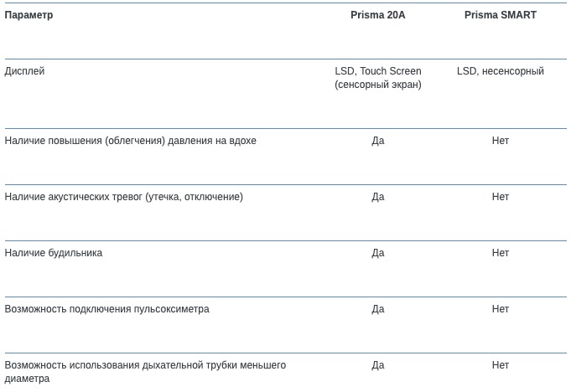This screenshot has height=392, width=571.
Task: Click Нет in the будильника row
Action: 501,253
